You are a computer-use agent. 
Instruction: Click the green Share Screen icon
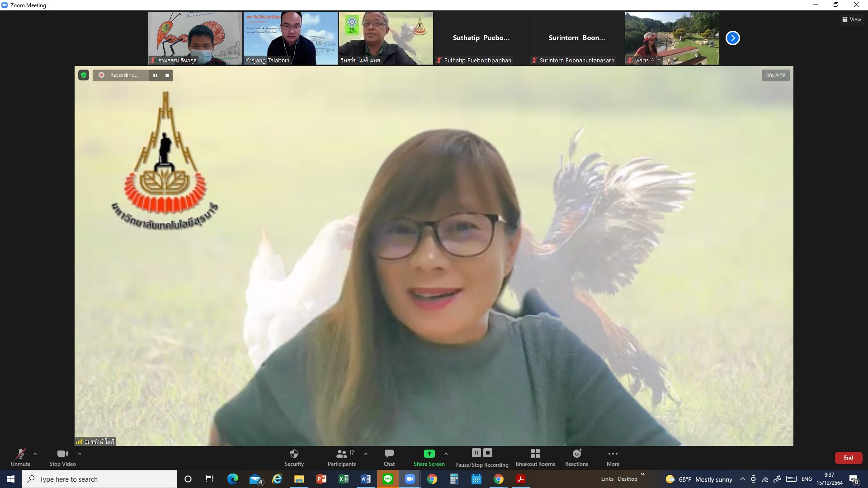pyautogui.click(x=429, y=454)
